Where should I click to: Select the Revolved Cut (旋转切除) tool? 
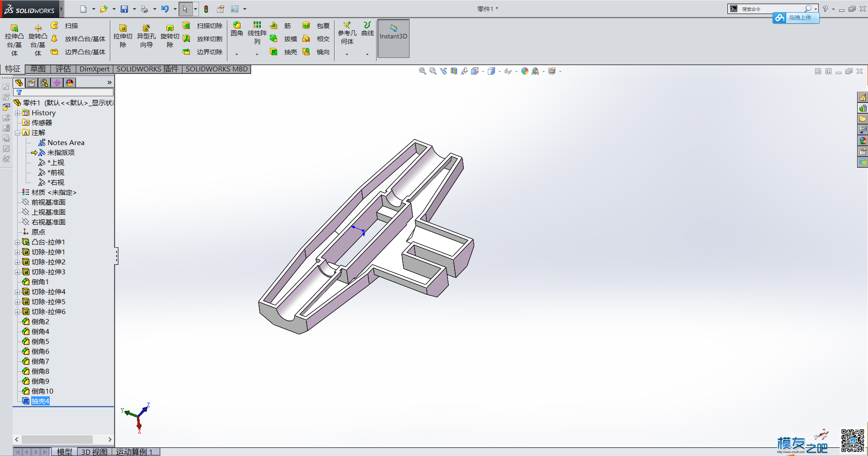click(x=170, y=36)
